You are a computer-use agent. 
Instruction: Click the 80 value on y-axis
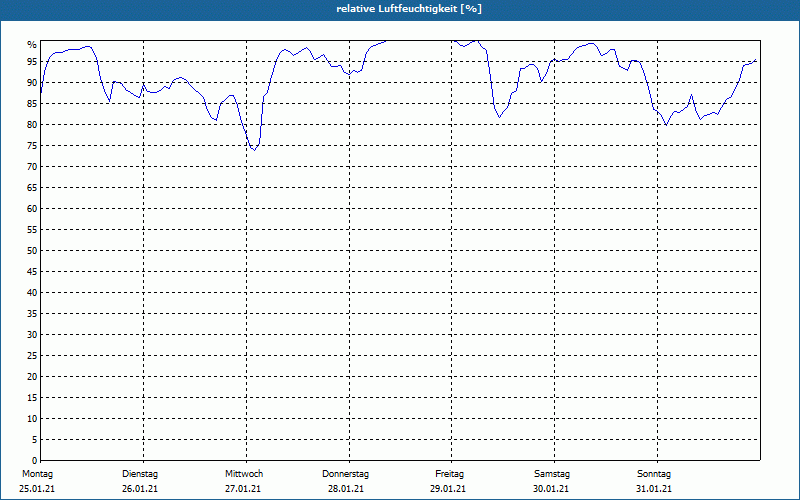pos(32,124)
